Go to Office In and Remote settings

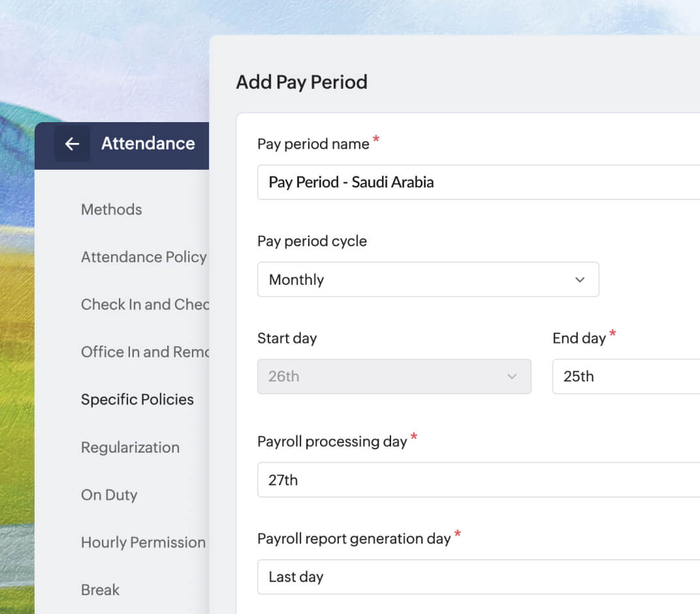[x=145, y=352]
